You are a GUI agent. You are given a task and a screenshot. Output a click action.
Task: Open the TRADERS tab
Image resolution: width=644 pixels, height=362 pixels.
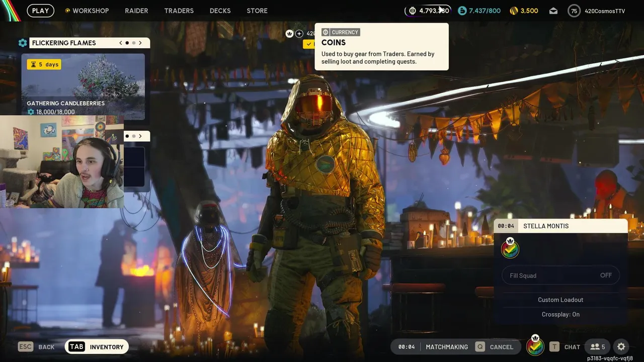click(179, 11)
